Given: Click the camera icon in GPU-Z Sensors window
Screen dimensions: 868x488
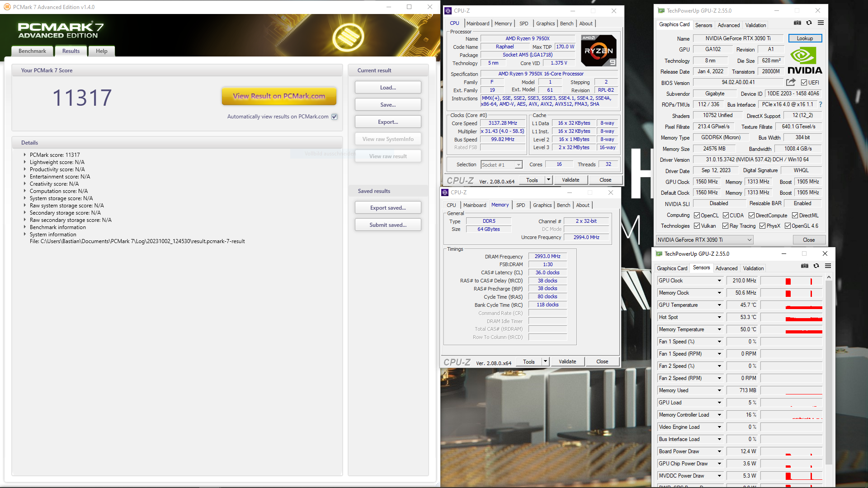Looking at the screenshot, I should [805, 266].
